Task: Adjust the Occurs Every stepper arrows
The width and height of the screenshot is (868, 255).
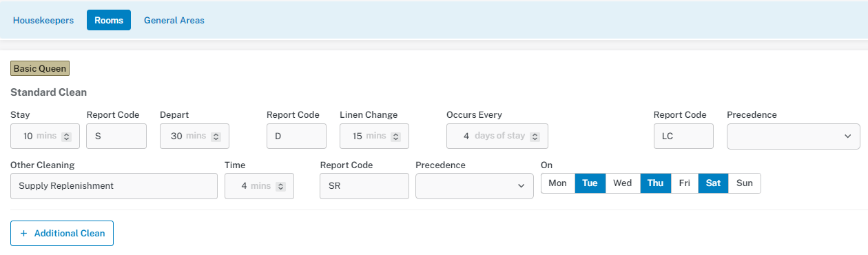Action: [535, 136]
